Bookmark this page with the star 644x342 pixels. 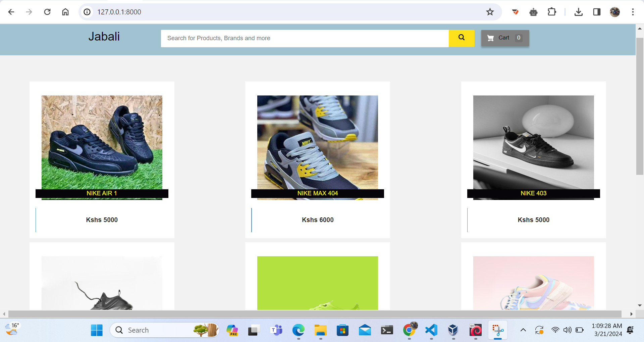pyautogui.click(x=490, y=12)
